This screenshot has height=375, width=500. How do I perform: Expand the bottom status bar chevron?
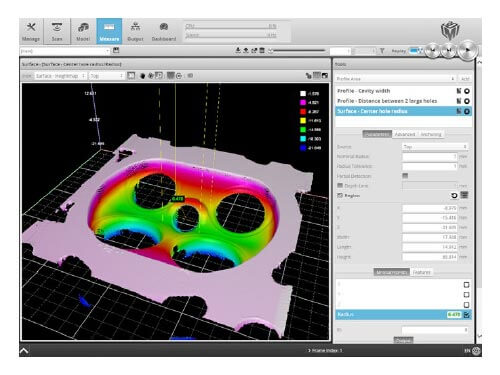click(x=24, y=350)
